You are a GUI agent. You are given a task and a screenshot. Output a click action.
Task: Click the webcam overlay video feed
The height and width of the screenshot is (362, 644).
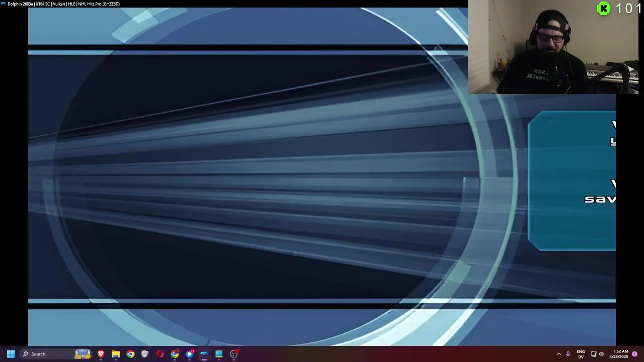553,47
